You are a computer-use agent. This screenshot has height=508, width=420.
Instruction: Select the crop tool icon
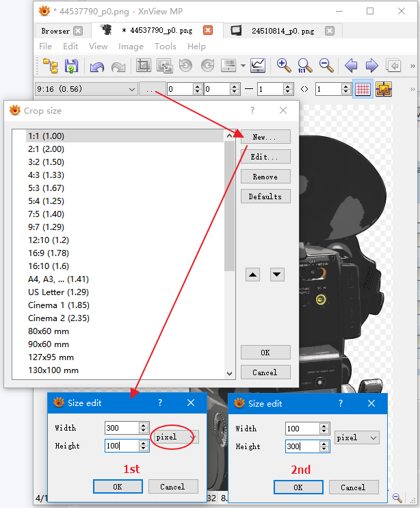coord(144,66)
